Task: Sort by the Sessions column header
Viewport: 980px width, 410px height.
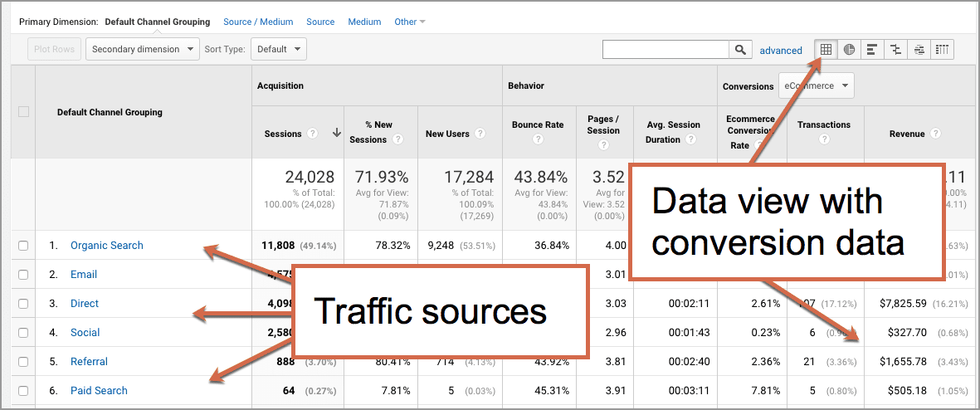Action: point(283,134)
